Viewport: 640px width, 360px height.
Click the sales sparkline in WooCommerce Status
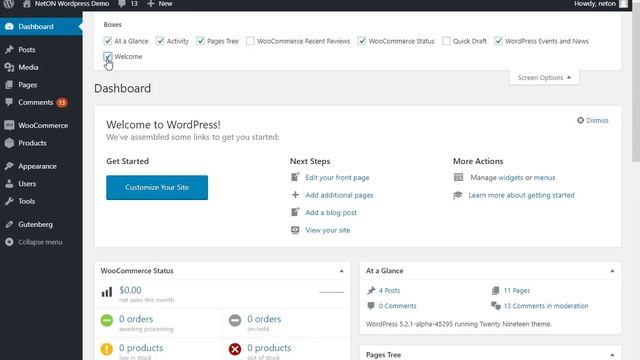[331, 292]
